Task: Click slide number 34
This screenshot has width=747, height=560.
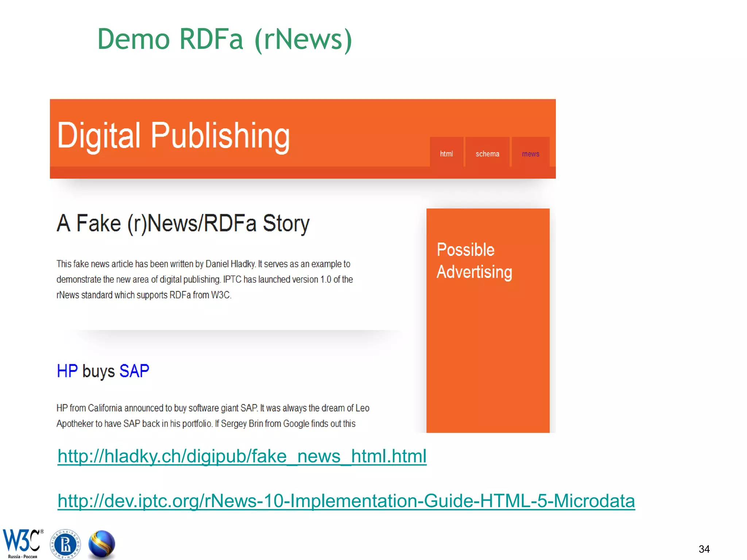Action: 704,549
